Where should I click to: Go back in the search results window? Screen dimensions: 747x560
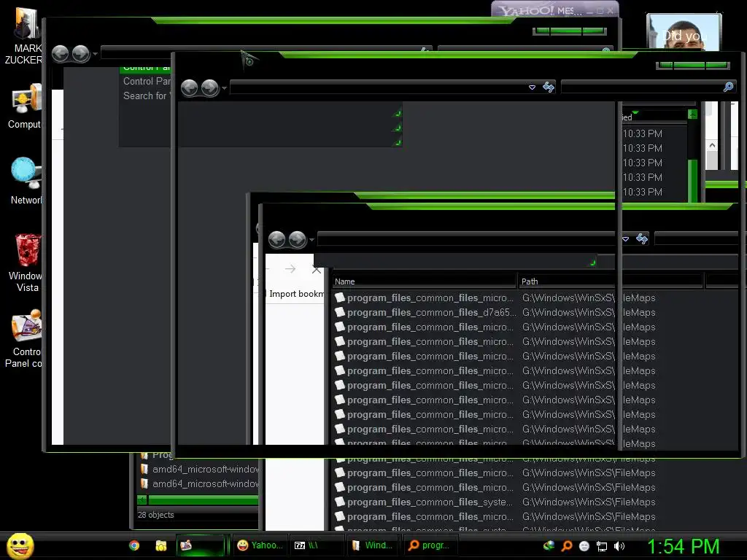pos(276,239)
